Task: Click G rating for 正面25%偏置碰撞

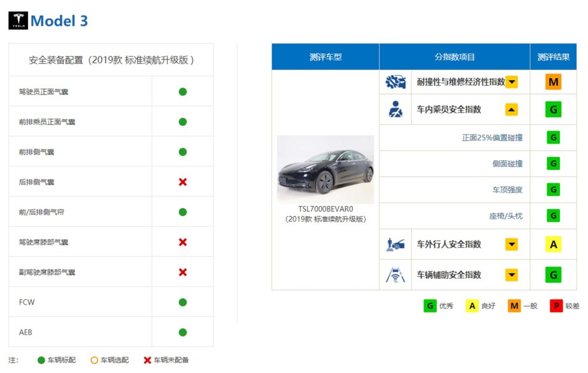Action: pyautogui.click(x=553, y=137)
